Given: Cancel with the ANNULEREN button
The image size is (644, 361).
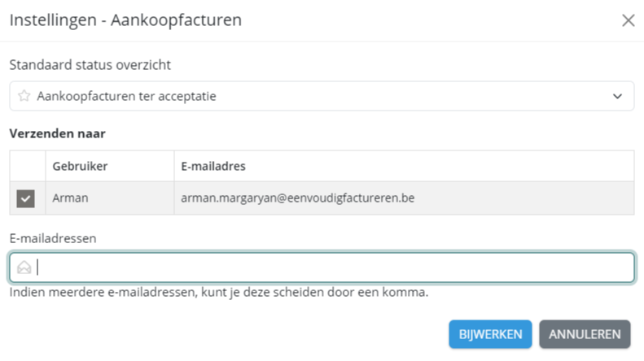Looking at the screenshot, I should pos(585,333).
